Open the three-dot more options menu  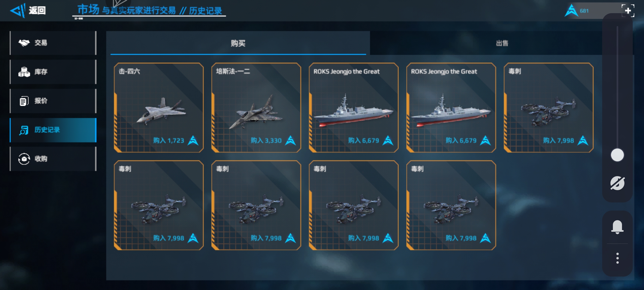pos(617,258)
